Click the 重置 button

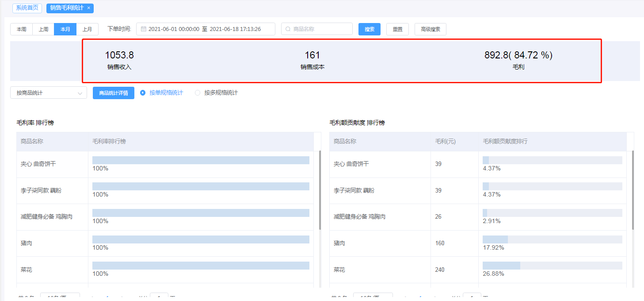(x=397, y=29)
